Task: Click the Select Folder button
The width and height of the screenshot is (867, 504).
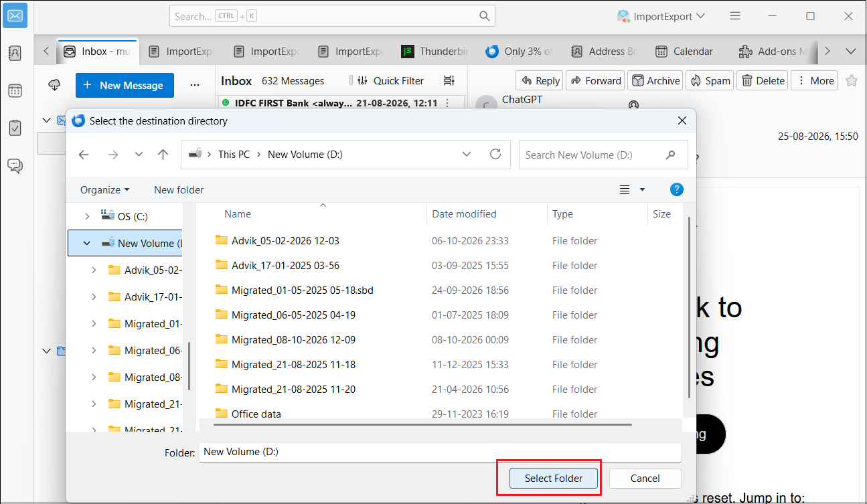Action: (554, 478)
